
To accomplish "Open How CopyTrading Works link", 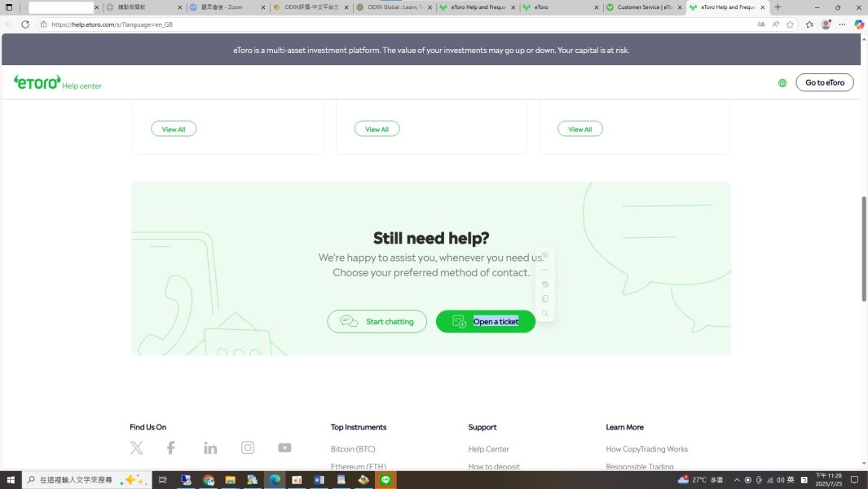I will coord(646,449).
